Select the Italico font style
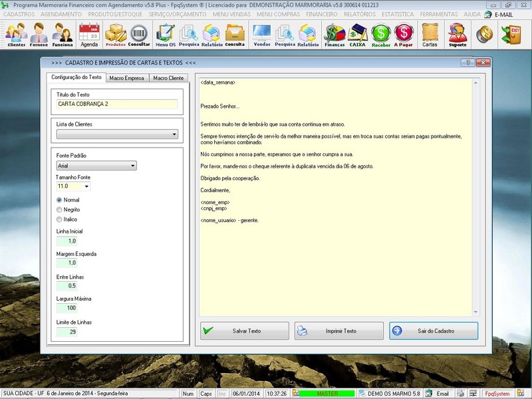The image size is (532, 399). pyautogui.click(x=59, y=219)
